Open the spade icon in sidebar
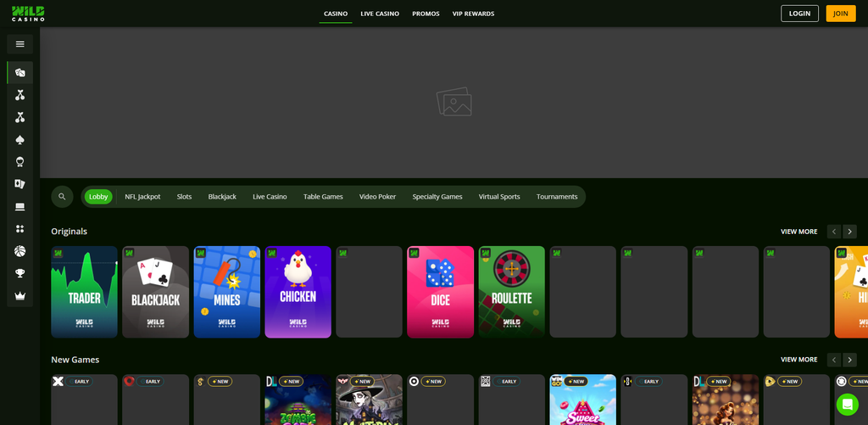The width and height of the screenshot is (868, 425). 20,140
